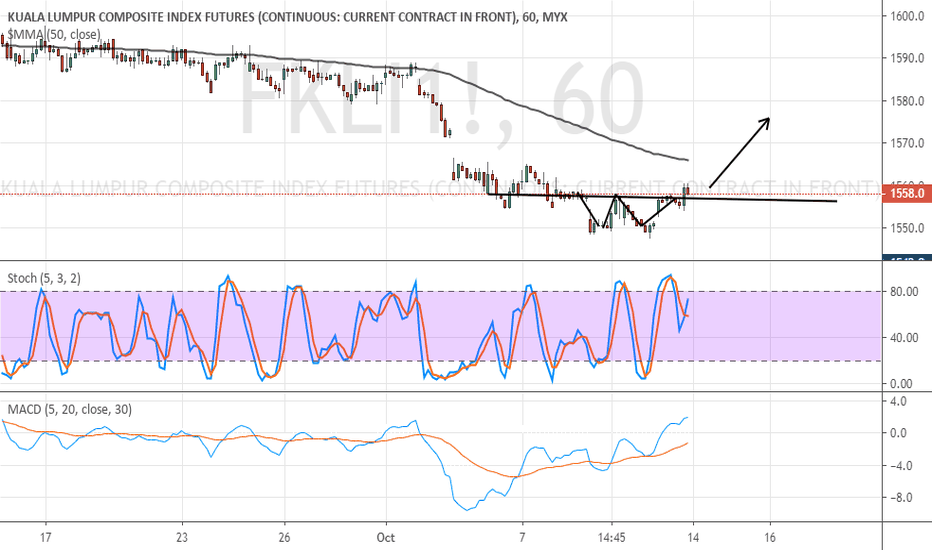Click the 1550.0 price axis value
932x550 pixels.
pyautogui.click(x=907, y=228)
